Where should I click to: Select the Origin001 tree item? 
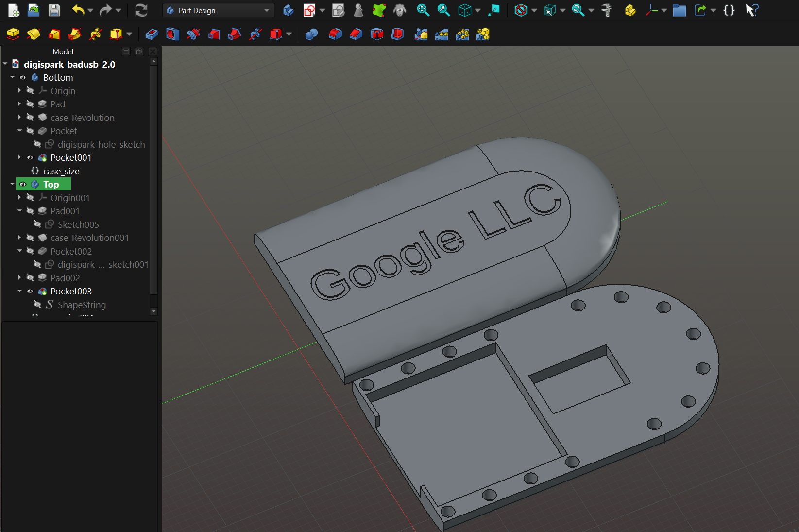70,198
